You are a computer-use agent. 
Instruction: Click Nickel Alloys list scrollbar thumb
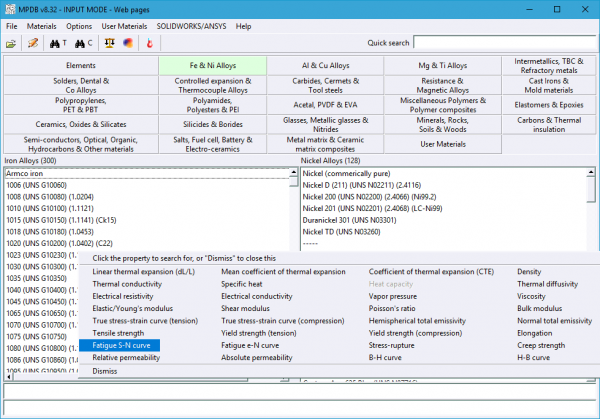[x=591, y=190]
